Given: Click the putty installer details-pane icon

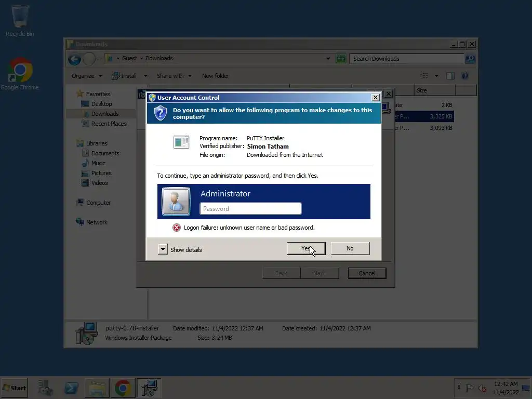Looking at the screenshot, I should (x=87, y=333).
